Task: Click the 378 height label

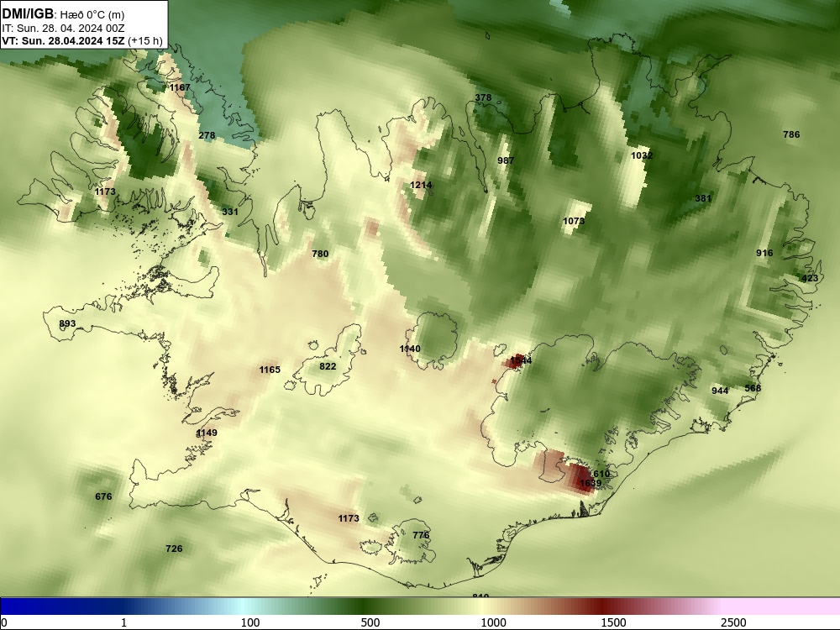Action: (483, 97)
